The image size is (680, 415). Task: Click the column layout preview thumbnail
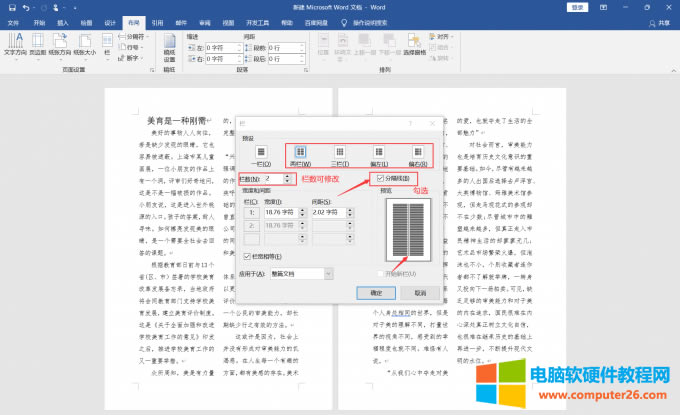(x=408, y=230)
